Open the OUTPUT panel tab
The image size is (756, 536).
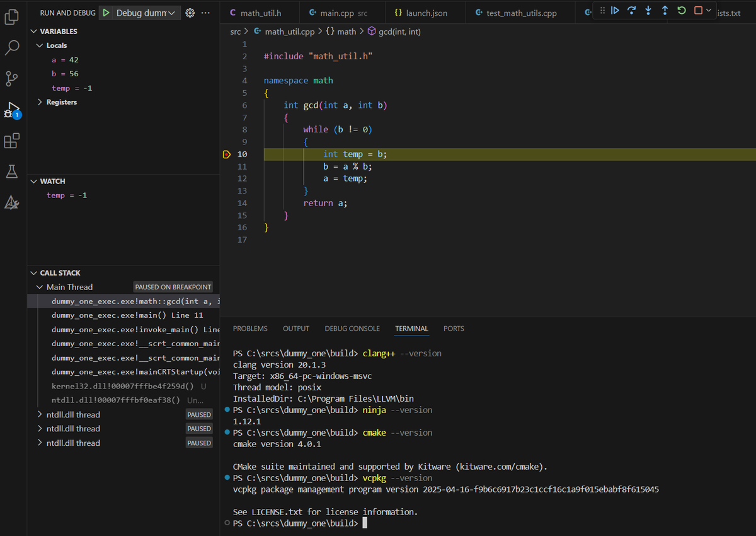(296, 329)
